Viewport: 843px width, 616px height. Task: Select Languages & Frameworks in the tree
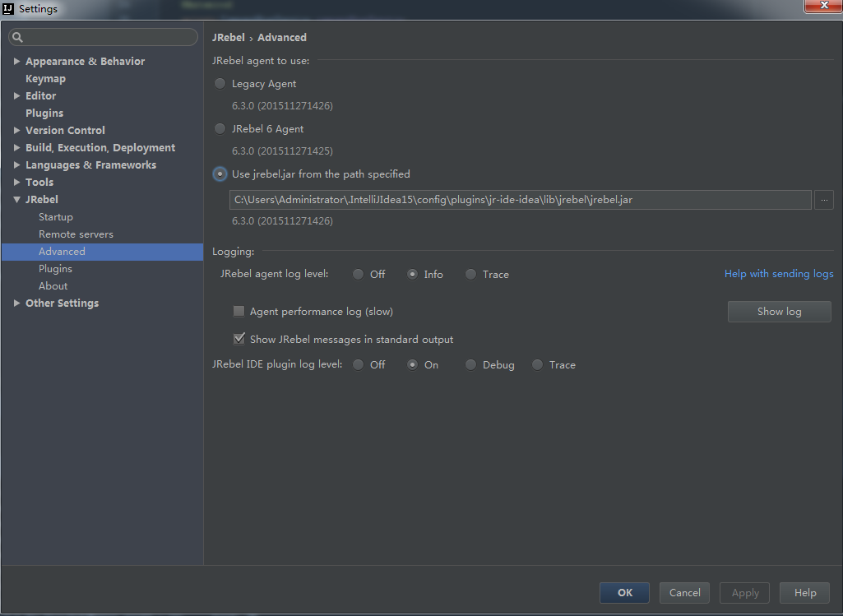[x=90, y=165]
